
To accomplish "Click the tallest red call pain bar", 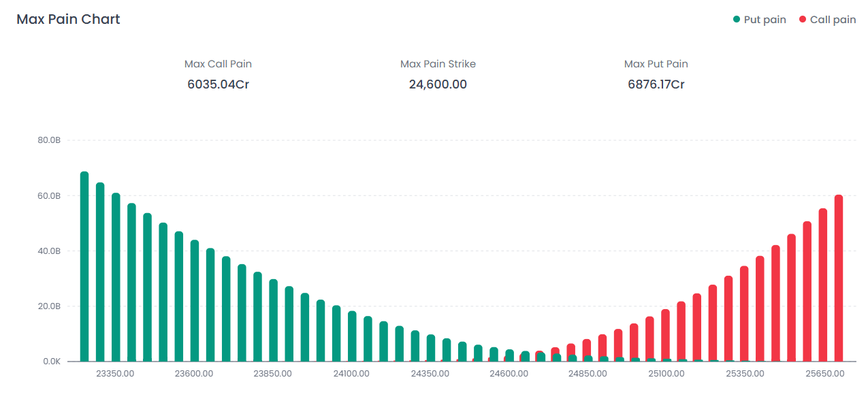I will pyautogui.click(x=839, y=278).
